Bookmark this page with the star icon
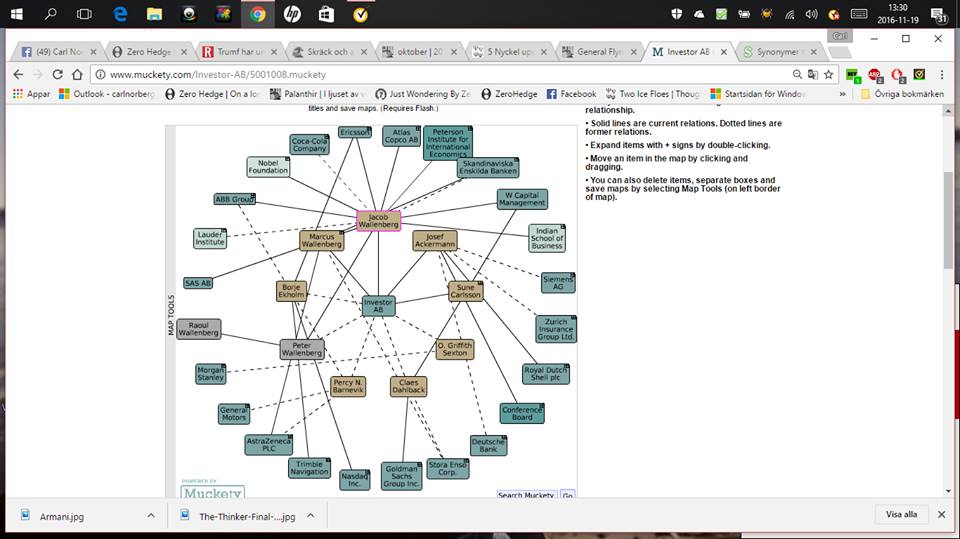 tap(828, 74)
